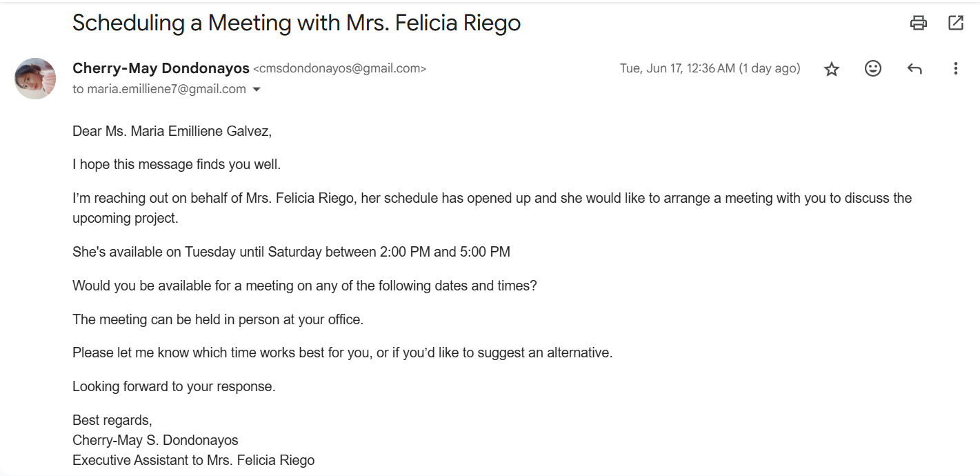This screenshot has width=980, height=476.
Task: Click the sender address cmsdondonayos@gmail.com
Action: pos(340,69)
